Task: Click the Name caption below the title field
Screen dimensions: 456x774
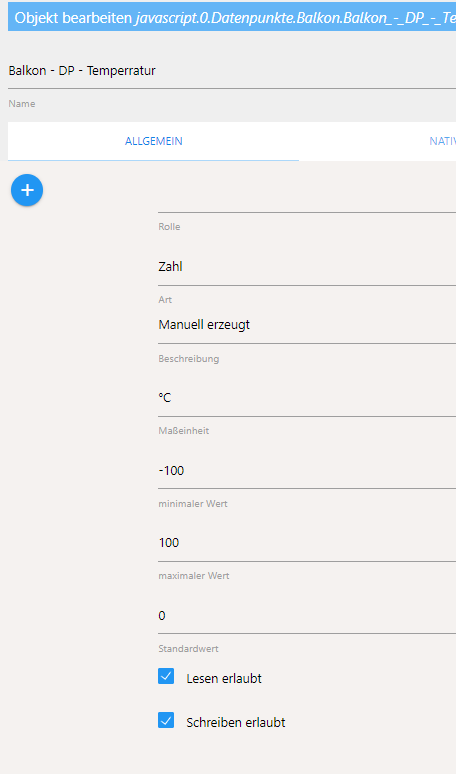Action: 22,104
